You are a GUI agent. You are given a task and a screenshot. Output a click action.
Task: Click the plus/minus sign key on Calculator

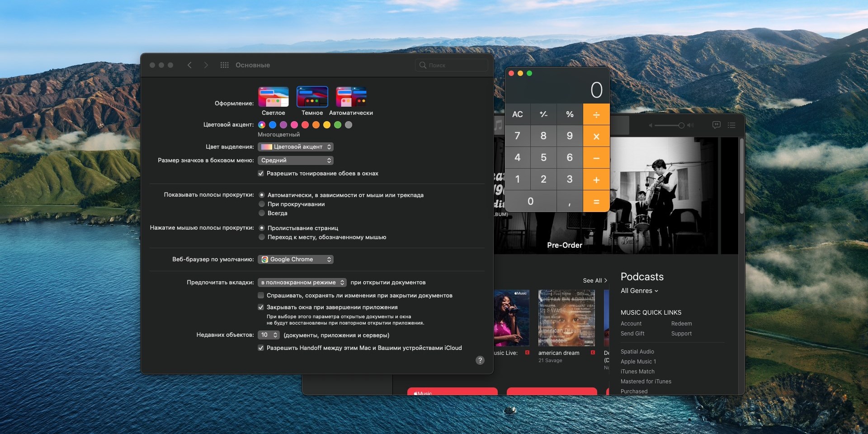[543, 114]
